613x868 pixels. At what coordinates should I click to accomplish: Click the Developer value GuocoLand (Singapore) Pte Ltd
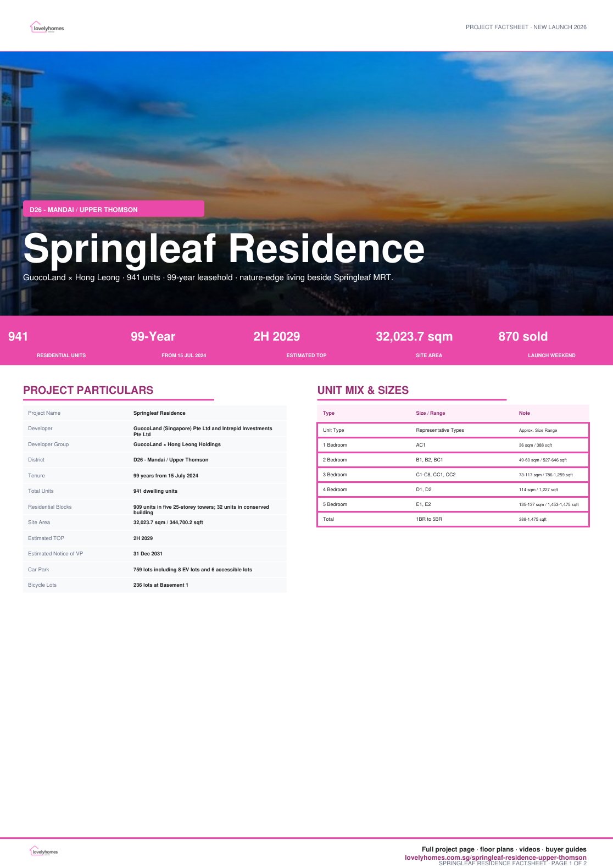click(x=203, y=431)
